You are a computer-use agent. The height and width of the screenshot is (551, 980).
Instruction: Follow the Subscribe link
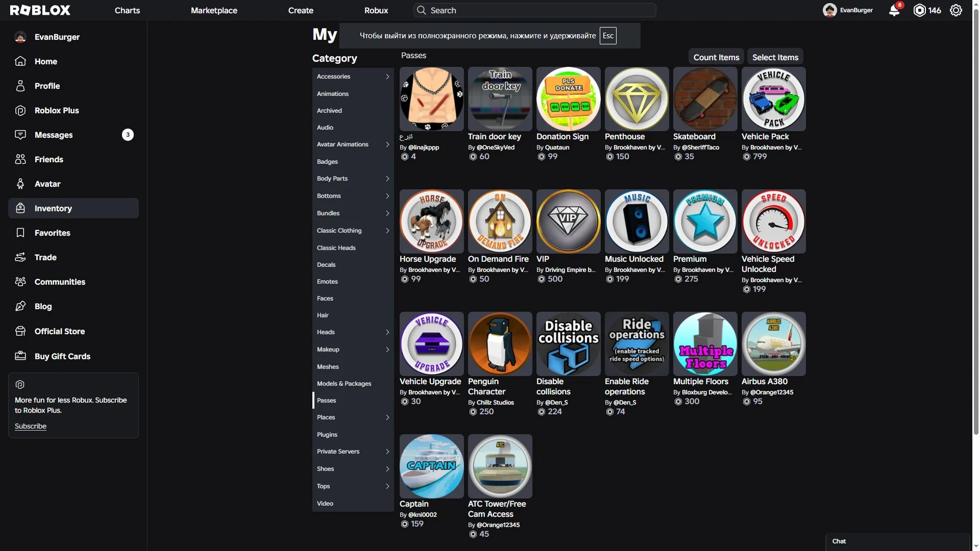point(31,426)
